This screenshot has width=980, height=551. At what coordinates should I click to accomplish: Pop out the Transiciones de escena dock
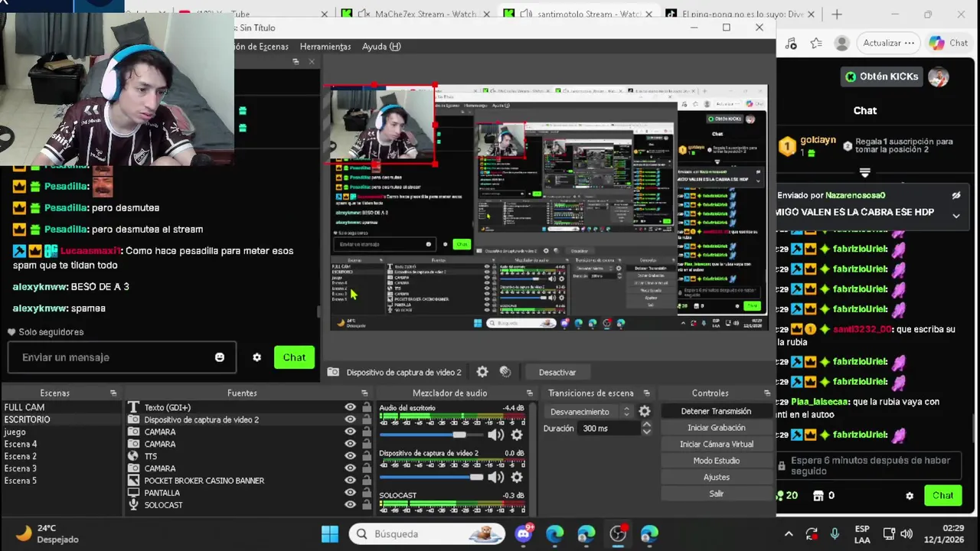[647, 393]
